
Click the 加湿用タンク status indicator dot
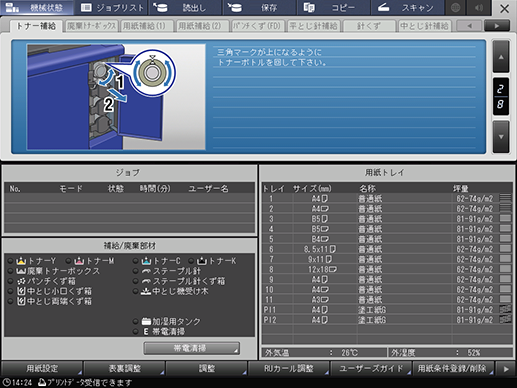click(136, 321)
